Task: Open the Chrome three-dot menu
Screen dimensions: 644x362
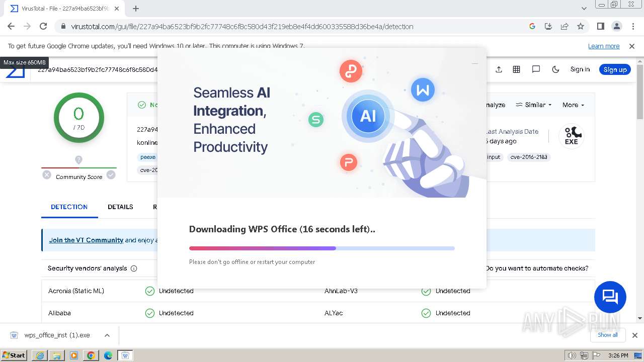Action: click(632, 26)
